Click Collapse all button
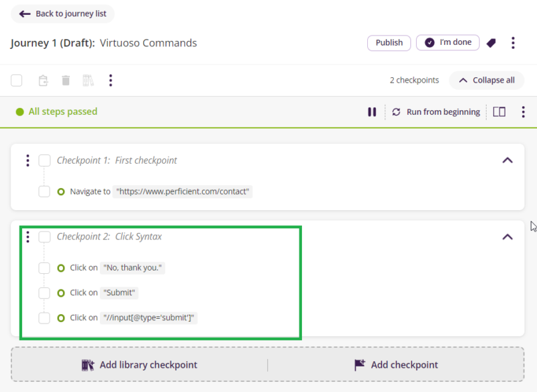537x392 pixels. point(487,80)
